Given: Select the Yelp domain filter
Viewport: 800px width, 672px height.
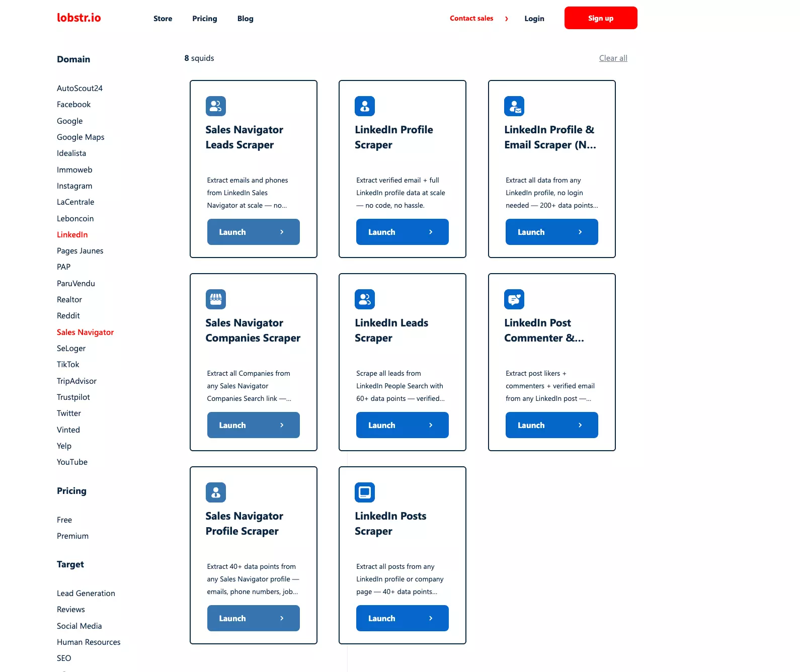Looking at the screenshot, I should [64, 446].
